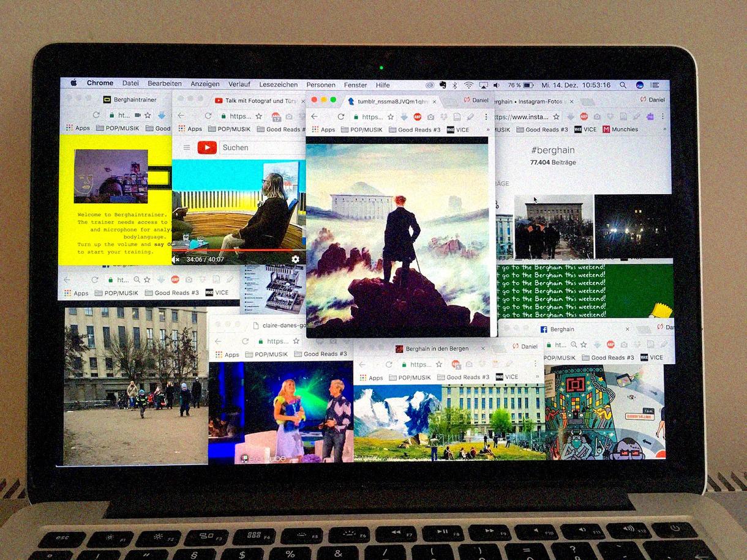
Task: Click Daniel profile button in tumblr window
Action: tap(476, 100)
